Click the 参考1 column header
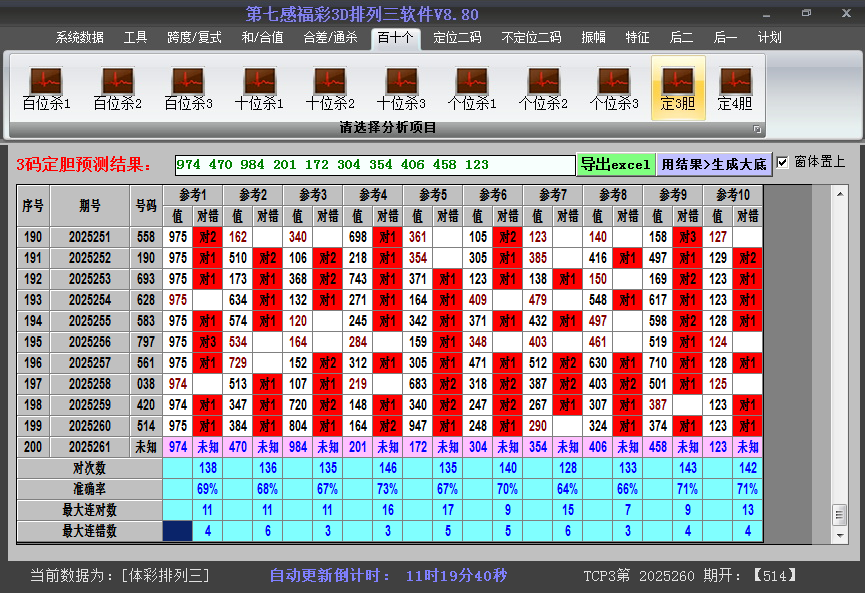The height and width of the screenshot is (593, 865). (x=193, y=195)
